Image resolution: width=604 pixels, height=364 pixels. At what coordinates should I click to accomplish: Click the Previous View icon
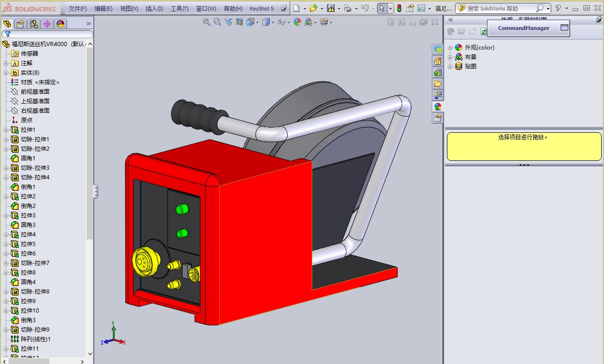tap(228, 22)
